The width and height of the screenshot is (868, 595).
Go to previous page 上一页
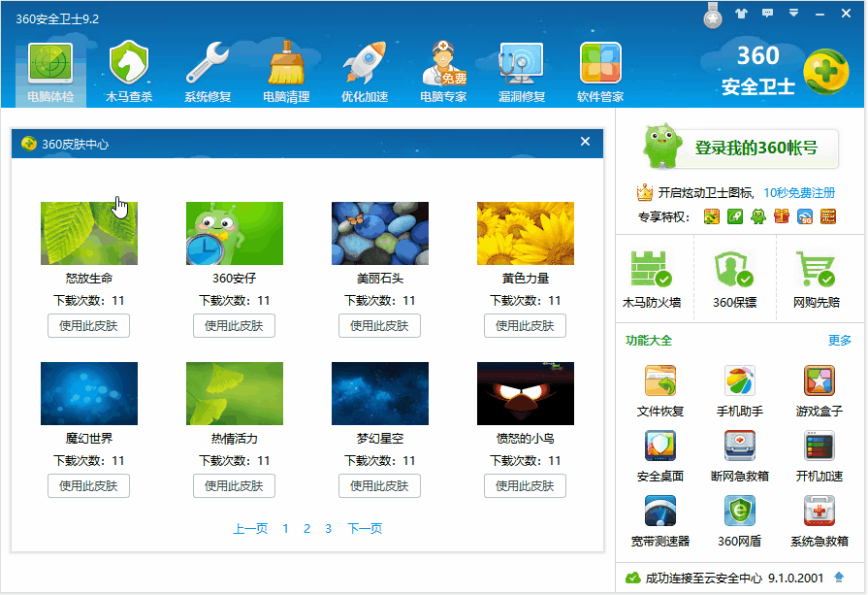[250, 529]
